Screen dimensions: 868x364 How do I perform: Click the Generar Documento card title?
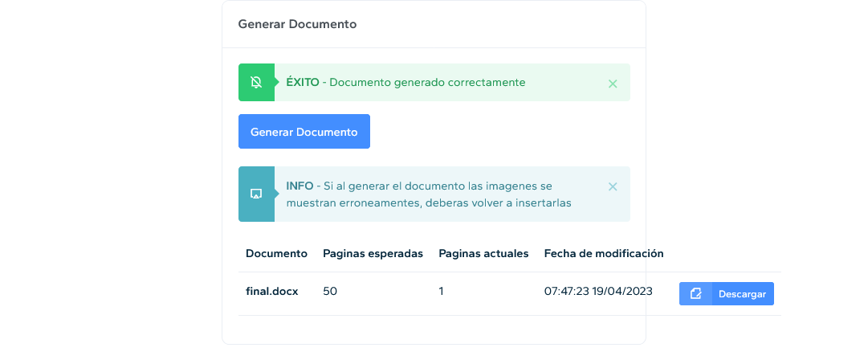click(297, 24)
